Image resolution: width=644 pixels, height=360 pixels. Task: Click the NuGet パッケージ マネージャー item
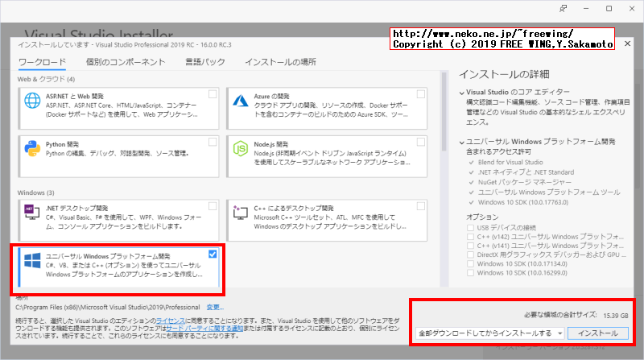[x=525, y=182]
